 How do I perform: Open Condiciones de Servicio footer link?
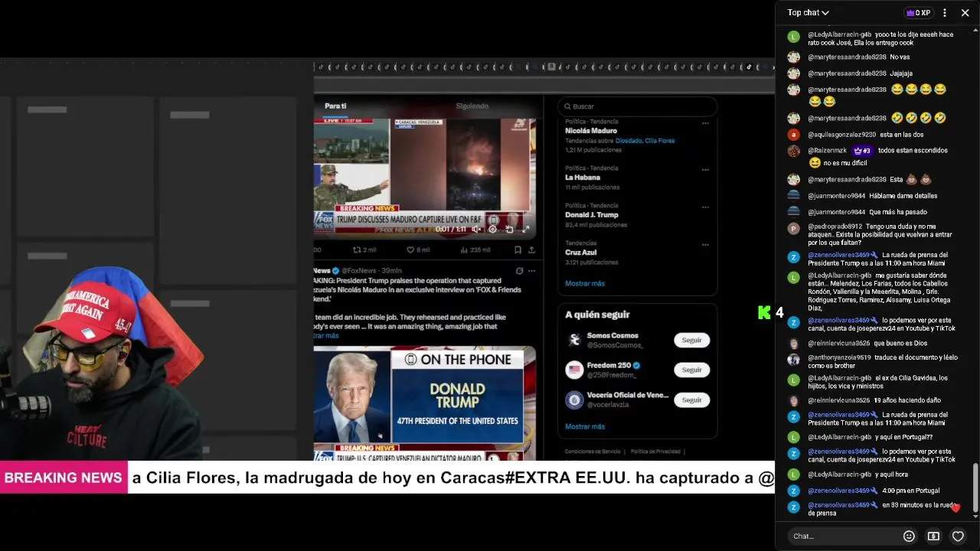click(x=593, y=452)
